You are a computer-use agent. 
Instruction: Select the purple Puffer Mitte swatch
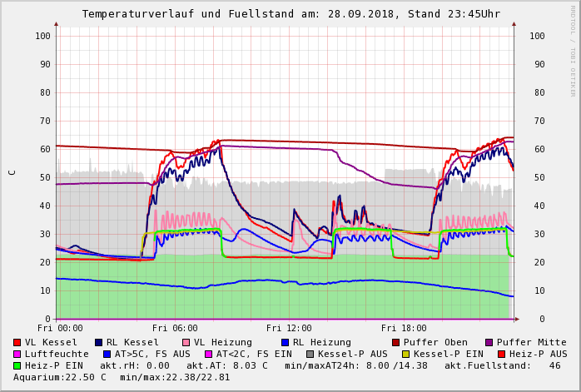click(489, 342)
